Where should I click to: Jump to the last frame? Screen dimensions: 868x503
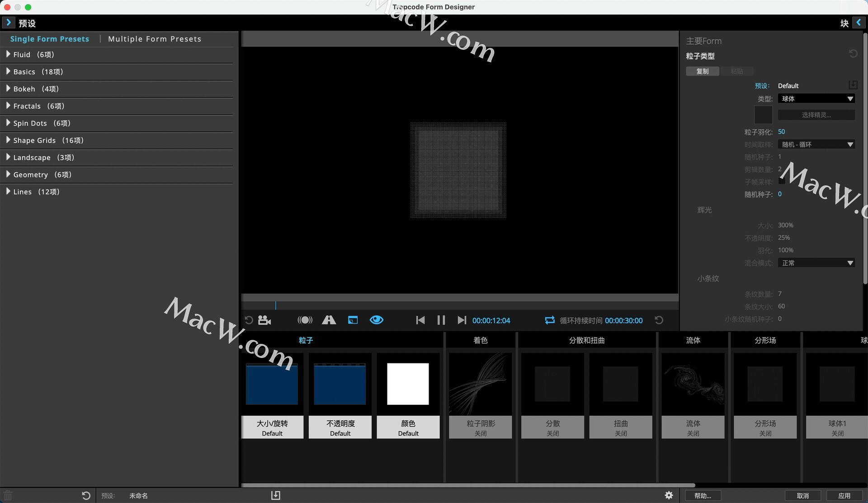pyautogui.click(x=462, y=320)
